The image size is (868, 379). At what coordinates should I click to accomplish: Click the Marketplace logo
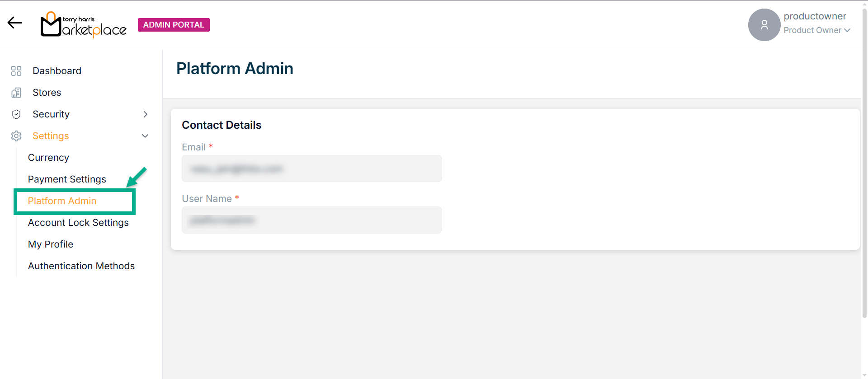coord(84,25)
